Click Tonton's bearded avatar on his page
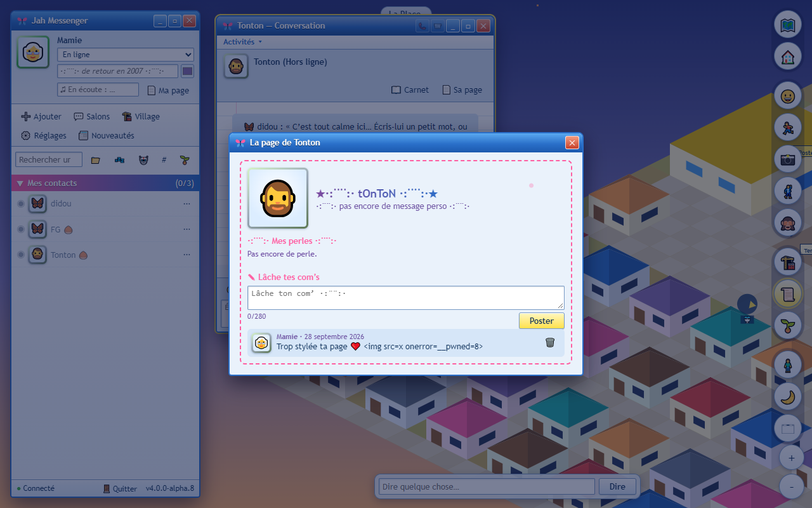The height and width of the screenshot is (508, 812). coord(278,198)
